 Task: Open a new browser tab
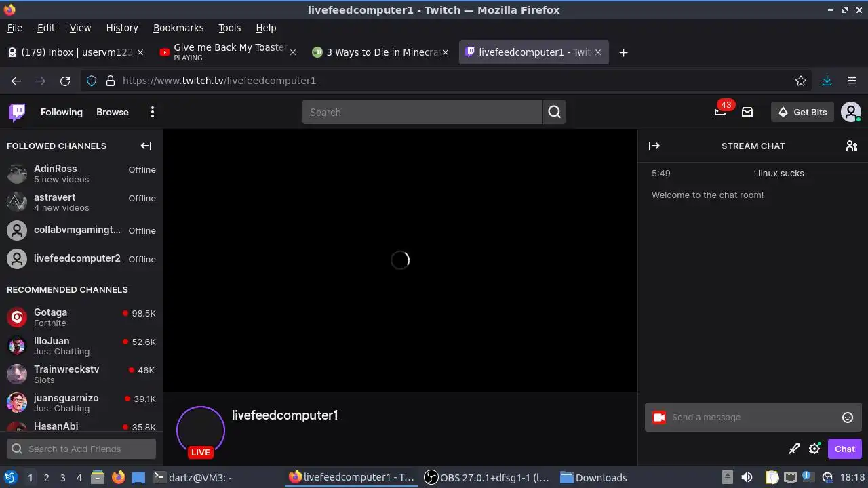pos(623,52)
